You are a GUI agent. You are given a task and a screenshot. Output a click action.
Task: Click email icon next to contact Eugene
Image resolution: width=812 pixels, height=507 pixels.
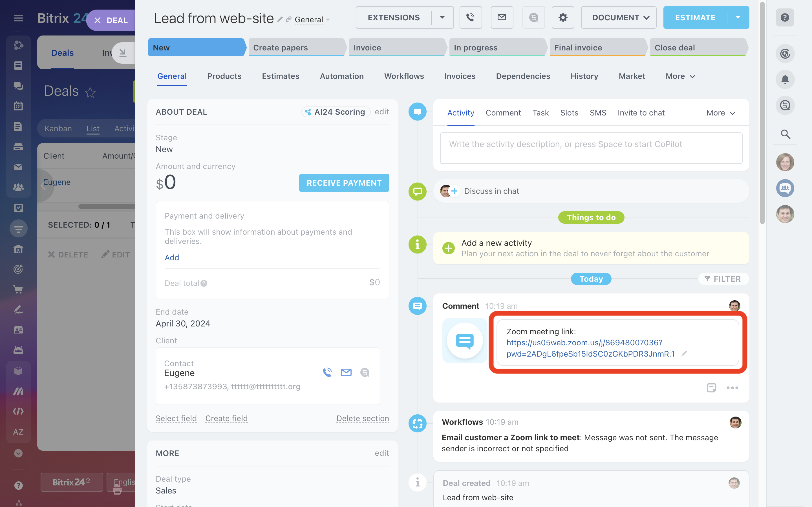click(346, 372)
